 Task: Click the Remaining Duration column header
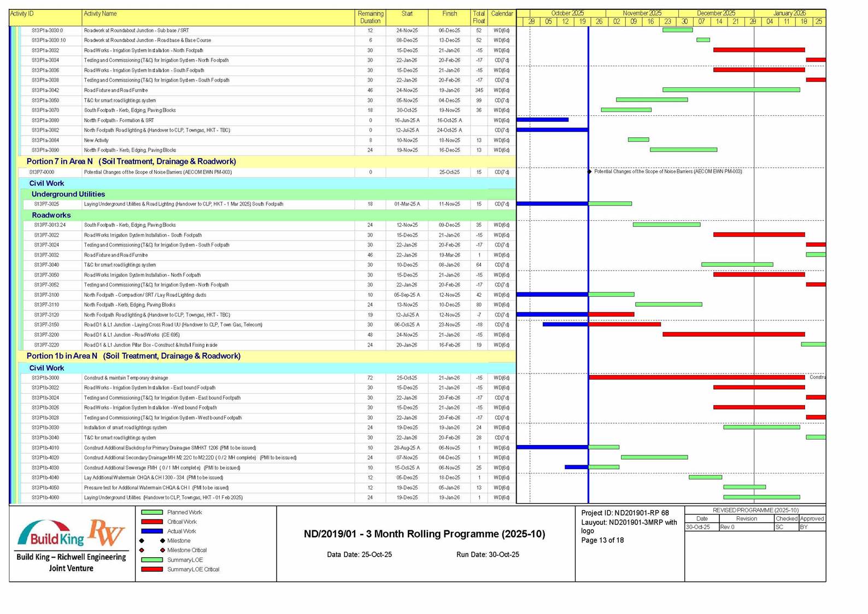(x=370, y=17)
